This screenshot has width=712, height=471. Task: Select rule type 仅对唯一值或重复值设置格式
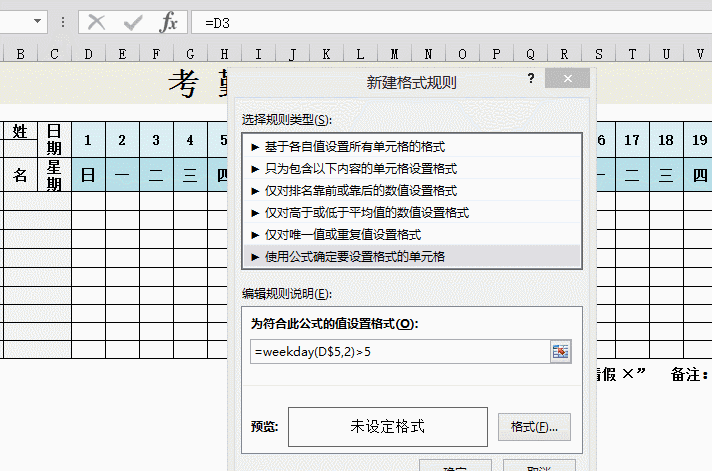tap(412, 234)
